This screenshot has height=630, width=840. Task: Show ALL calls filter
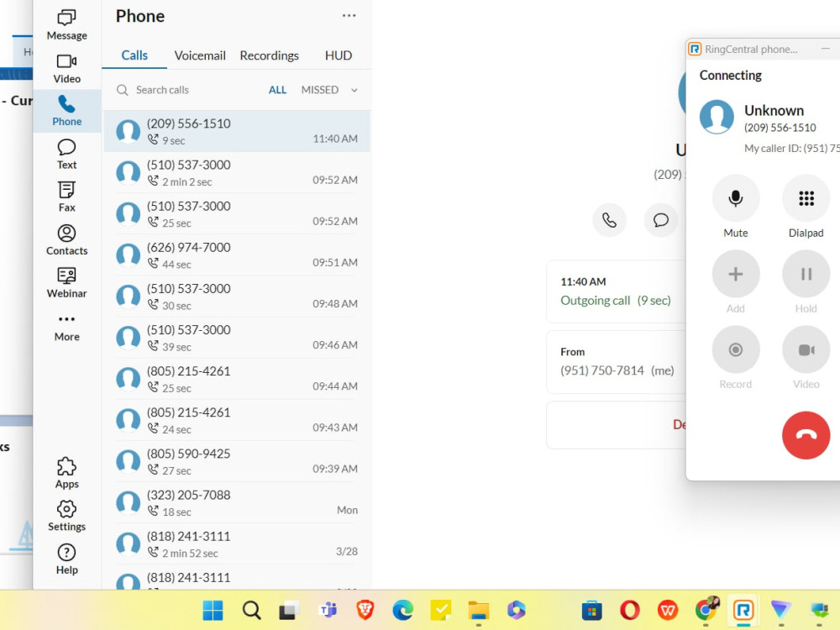277,90
